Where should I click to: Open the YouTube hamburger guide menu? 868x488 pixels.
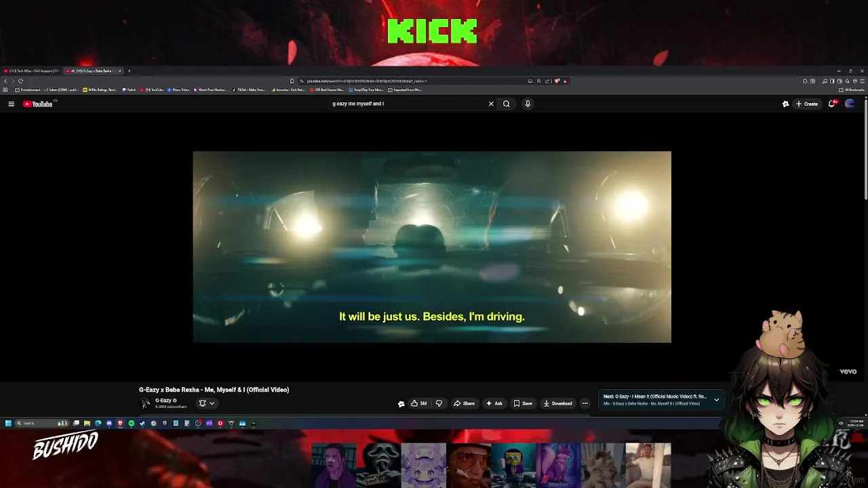11,104
